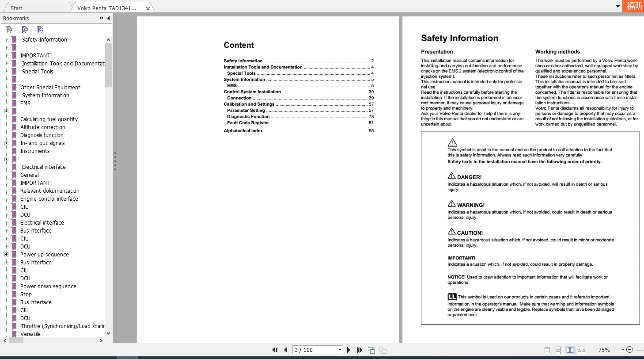
Task: Expand the unnamed bookmark above Calculating fuel quantity
Action: pyautogui.click(x=6, y=111)
